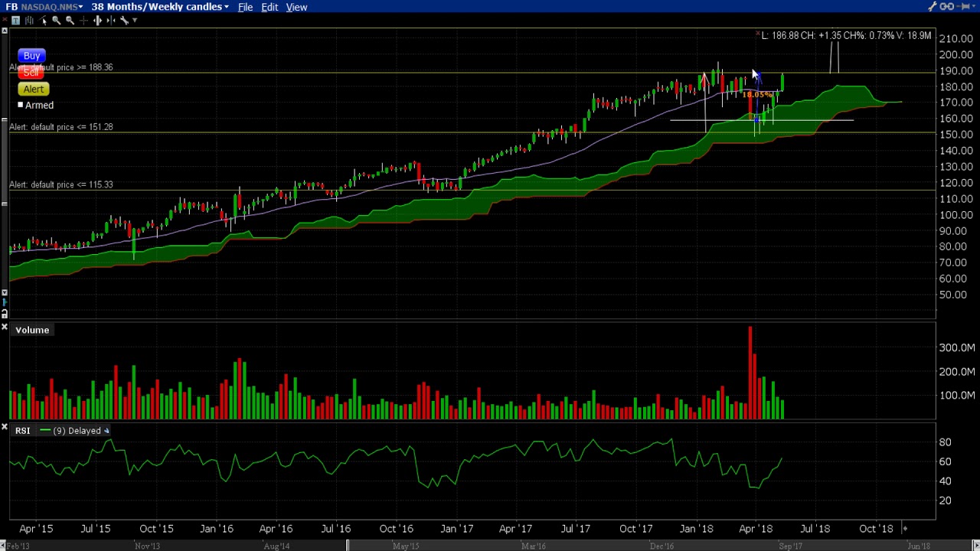Click the zoom in magnifier

(x=56, y=21)
